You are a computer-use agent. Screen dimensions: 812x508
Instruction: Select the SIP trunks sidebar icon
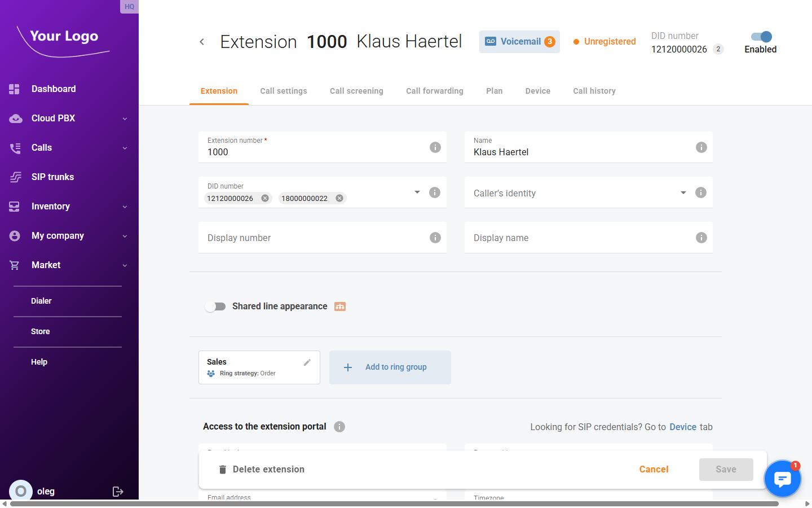pyautogui.click(x=15, y=177)
